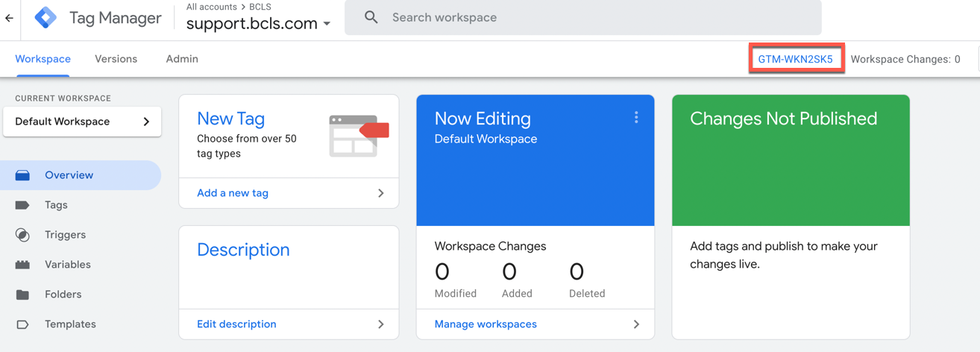Click the search magnifier icon
980x352 pixels.
coord(371,17)
